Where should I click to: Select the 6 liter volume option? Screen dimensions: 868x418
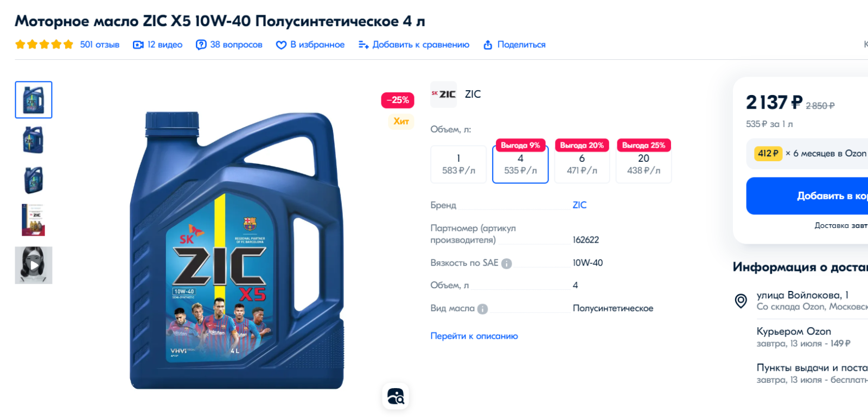(582, 164)
